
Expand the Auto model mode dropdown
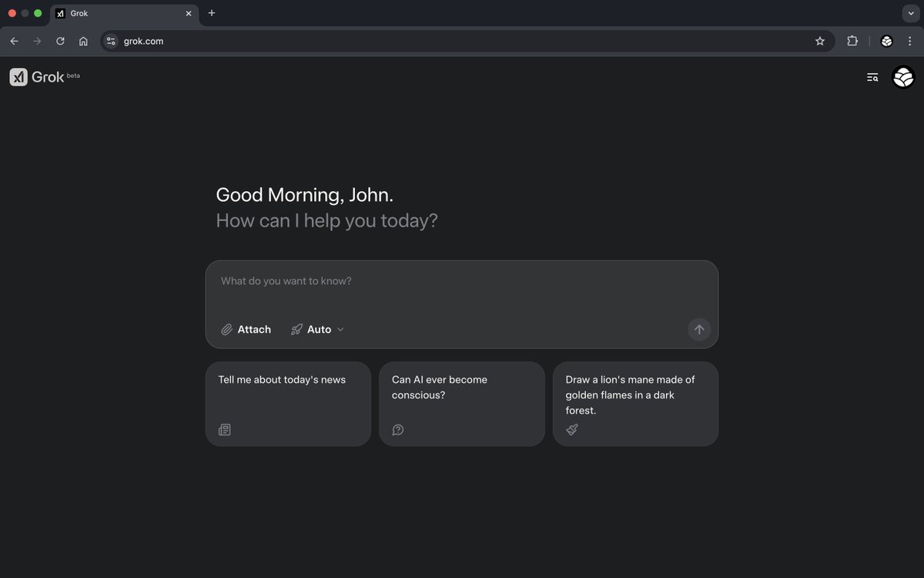coord(317,329)
